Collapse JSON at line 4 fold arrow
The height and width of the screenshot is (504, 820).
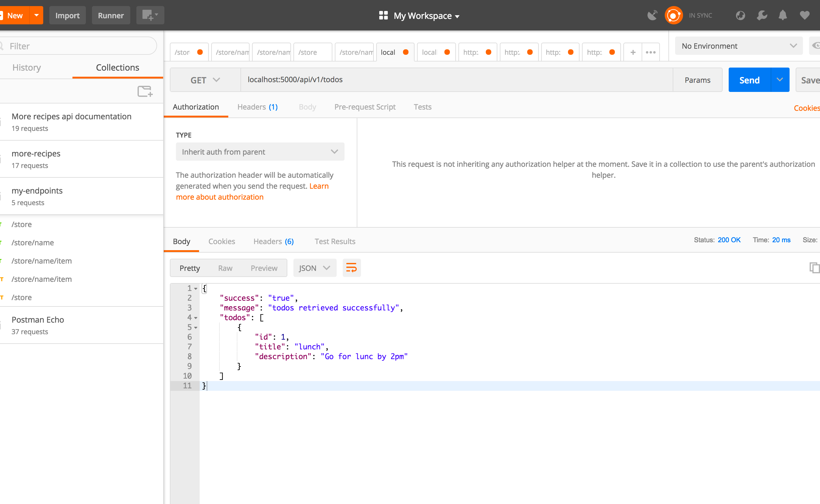196,318
